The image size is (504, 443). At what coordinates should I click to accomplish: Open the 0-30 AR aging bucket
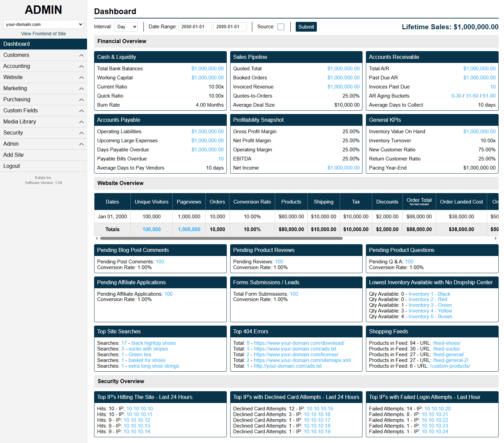pyautogui.click(x=456, y=96)
